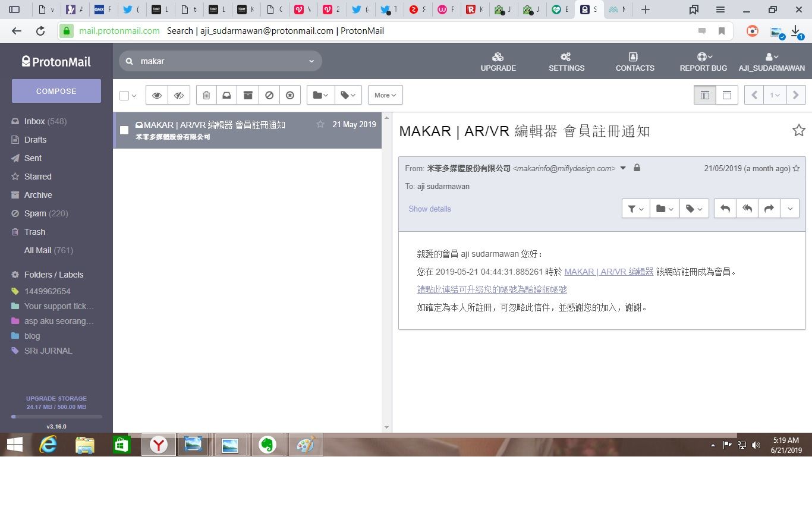
Task: Go to next page arrow
Action: [796, 95]
